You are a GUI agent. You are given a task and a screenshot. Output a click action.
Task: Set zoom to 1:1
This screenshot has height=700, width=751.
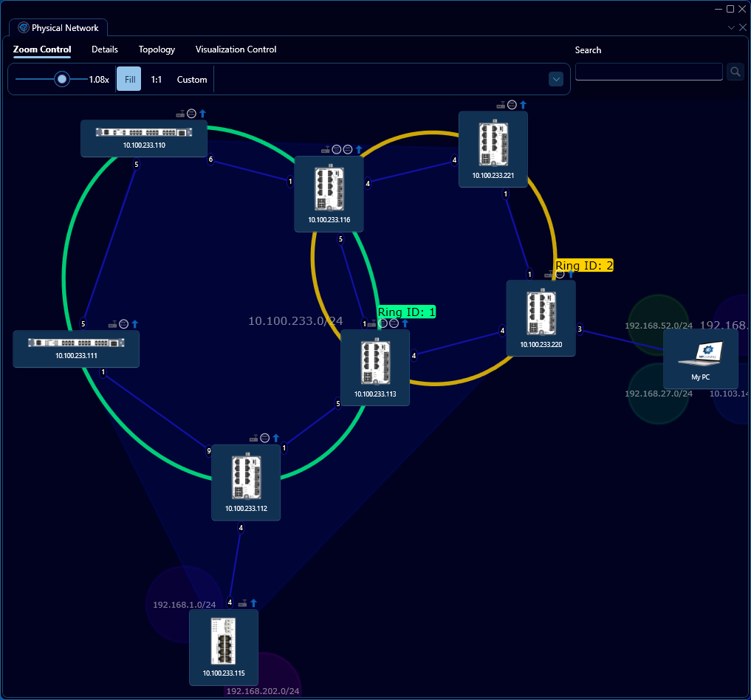tap(156, 80)
